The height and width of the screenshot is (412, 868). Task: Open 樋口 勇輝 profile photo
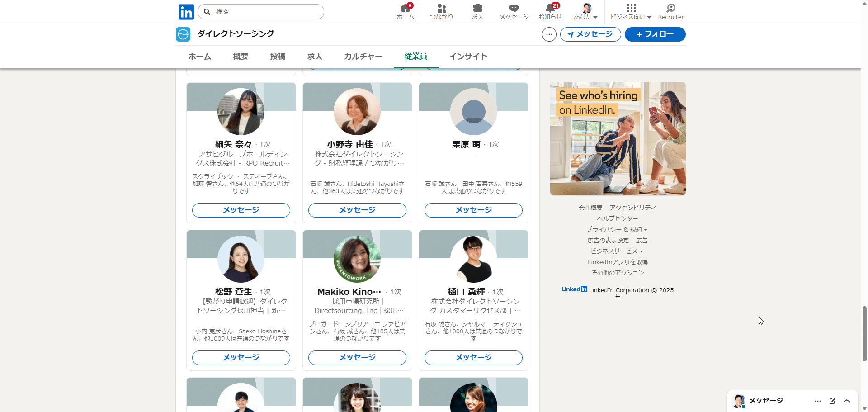tap(473, 259)
